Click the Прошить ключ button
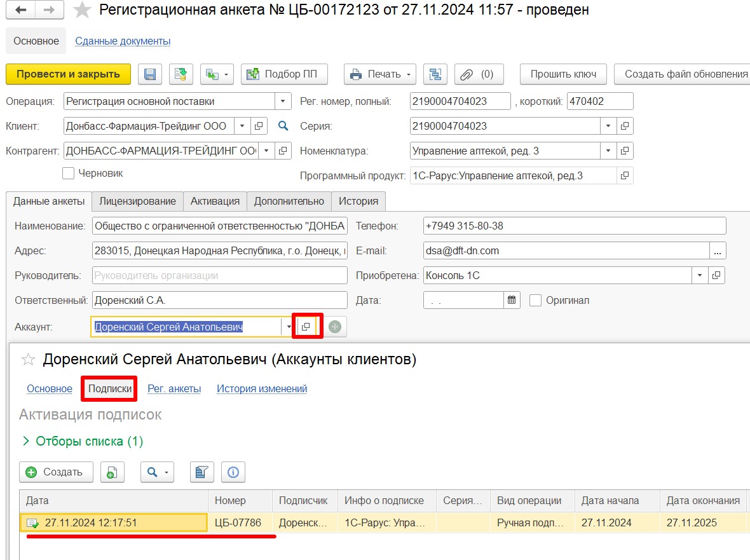This screenshot has height=560, width=750. pos(563,74)
